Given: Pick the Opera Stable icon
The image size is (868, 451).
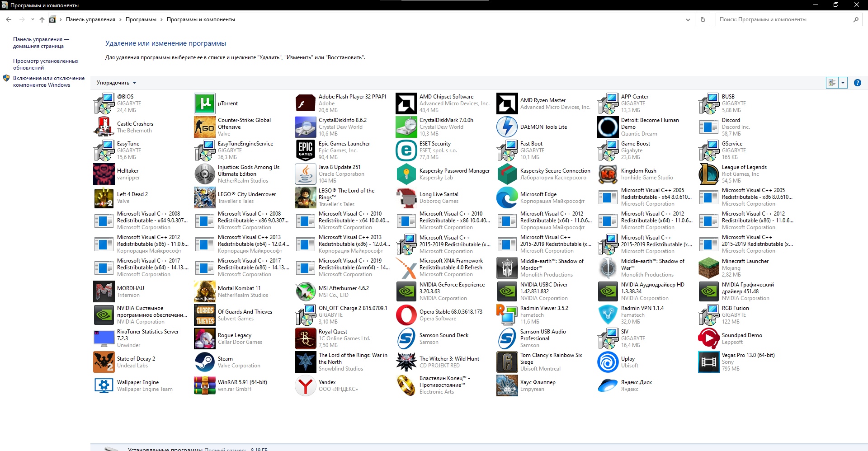Looking at the screenshot, I should [406, 315].
